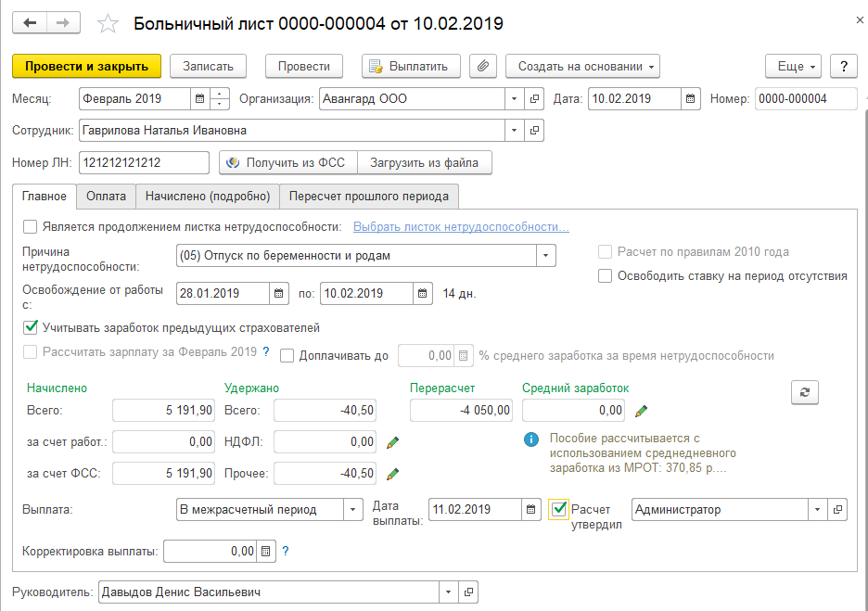Click the favorites star icon
The image size is (868, 611).
point(108,24)
